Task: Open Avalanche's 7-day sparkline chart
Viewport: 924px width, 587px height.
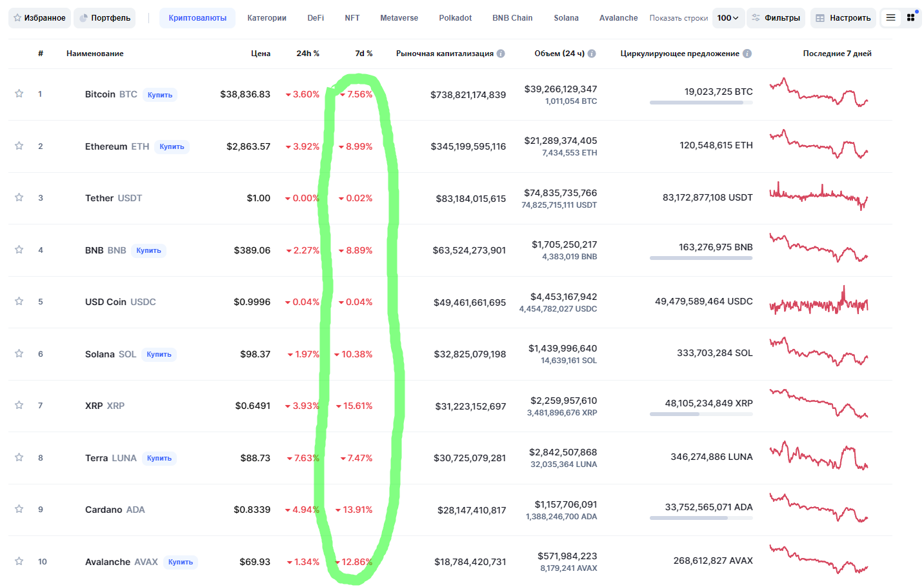Action: tap(819, 560)
